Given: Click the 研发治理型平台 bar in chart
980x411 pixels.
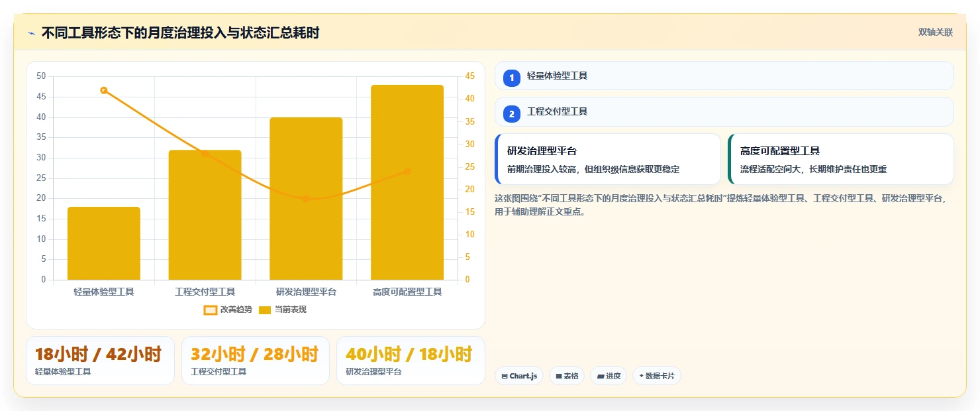Looking at the screenshot, I should point(306,198).
